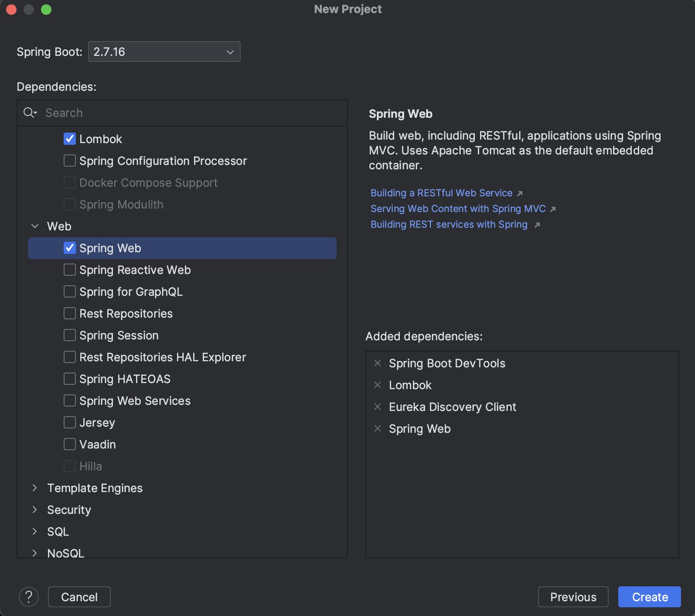The image size is (695, 616).
Task: Tick Spring Reactive Web
Action: pos(70,270)
